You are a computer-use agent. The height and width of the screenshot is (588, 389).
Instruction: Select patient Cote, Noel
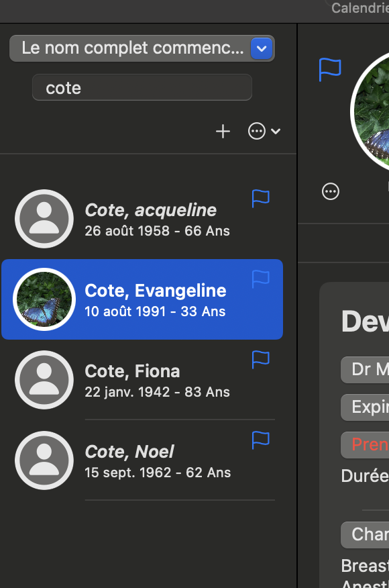(x=142, y=460)
